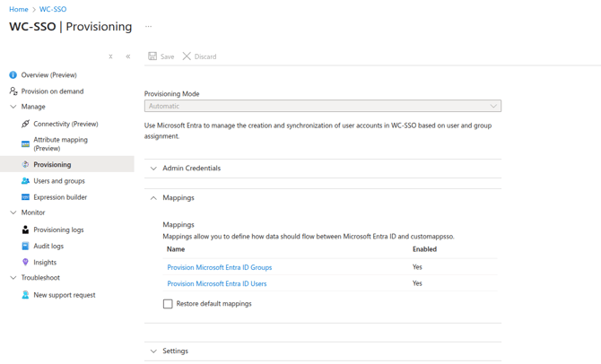The width and height of the screenshot is (601, 364).
Task: Check the Restore default mappings checkbox
Action: pyautogui.click(x=168, y=304)
